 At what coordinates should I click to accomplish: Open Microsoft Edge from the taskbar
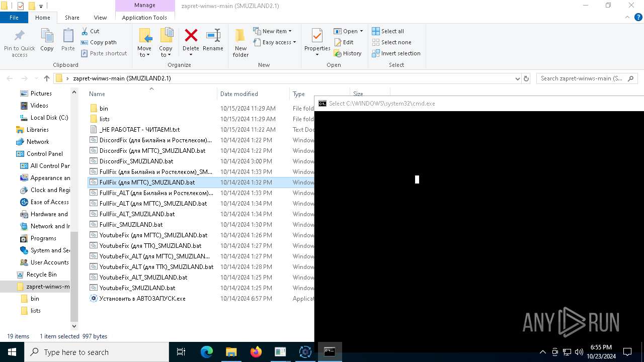click(207, 352)
